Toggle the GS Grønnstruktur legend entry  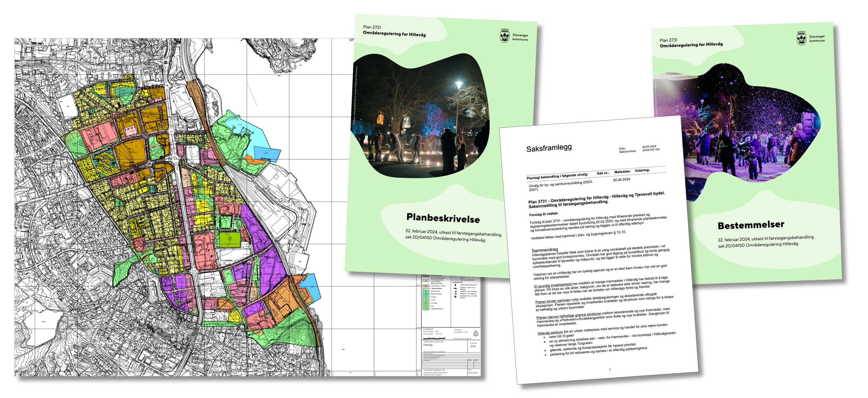pos(426,291)
